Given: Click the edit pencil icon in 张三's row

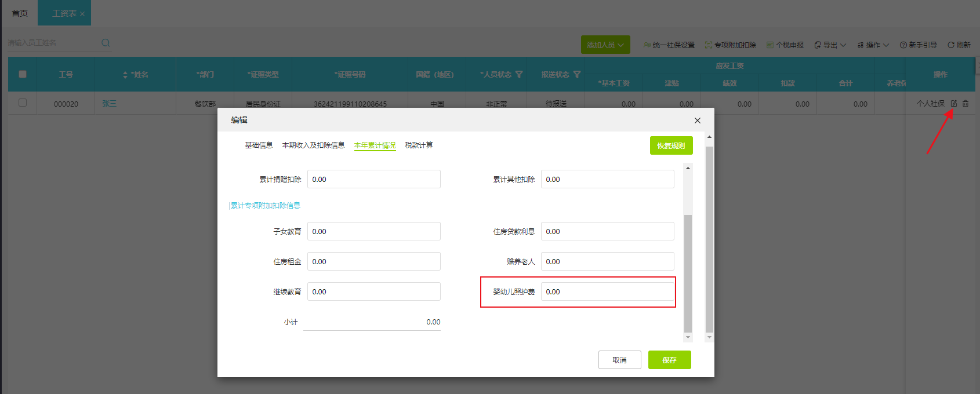Looking at the screenshot, I should (954, 104).
